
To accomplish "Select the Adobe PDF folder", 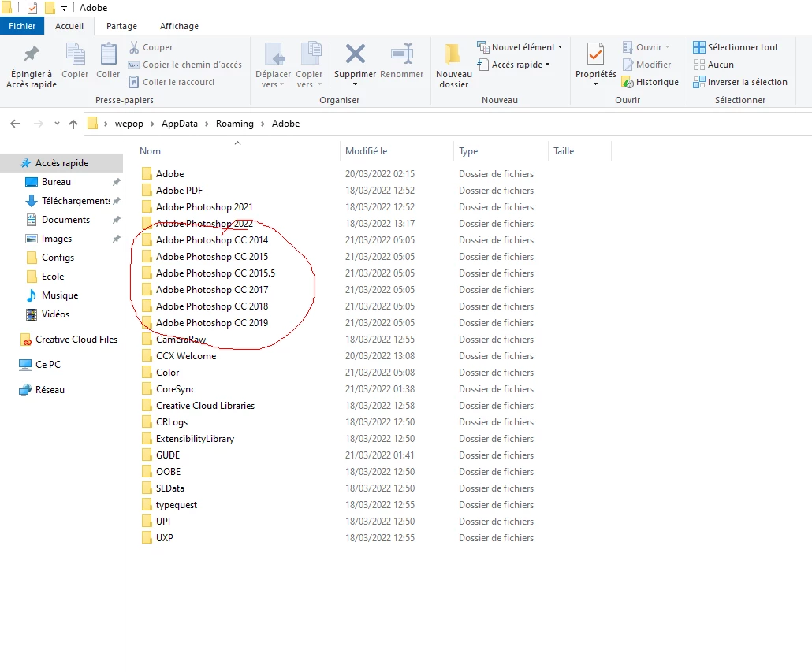I will [x=179, y=191].
